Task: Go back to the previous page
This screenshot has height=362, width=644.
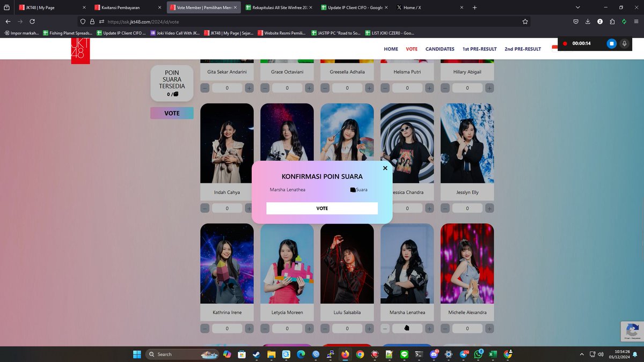Action: tap(8, 21)
